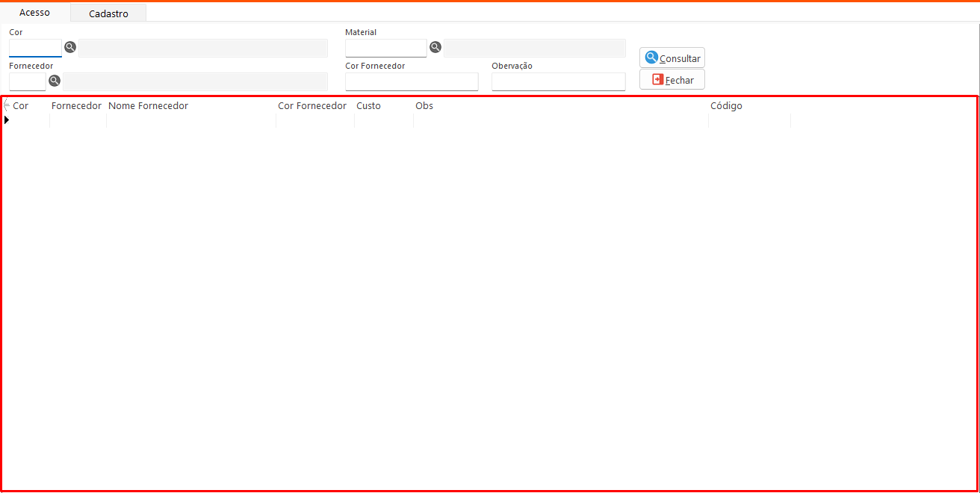This screenshot has height=493, width=980.
Task: Open the Material lookup magnifier icon
Action: [x=435, y=47]
